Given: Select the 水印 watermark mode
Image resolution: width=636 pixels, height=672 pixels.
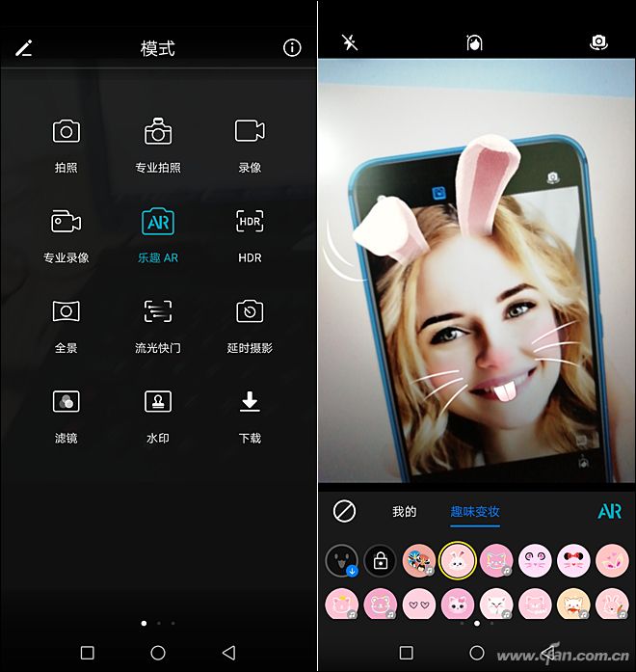Looking at the screenshot, I should pos(158,402).
